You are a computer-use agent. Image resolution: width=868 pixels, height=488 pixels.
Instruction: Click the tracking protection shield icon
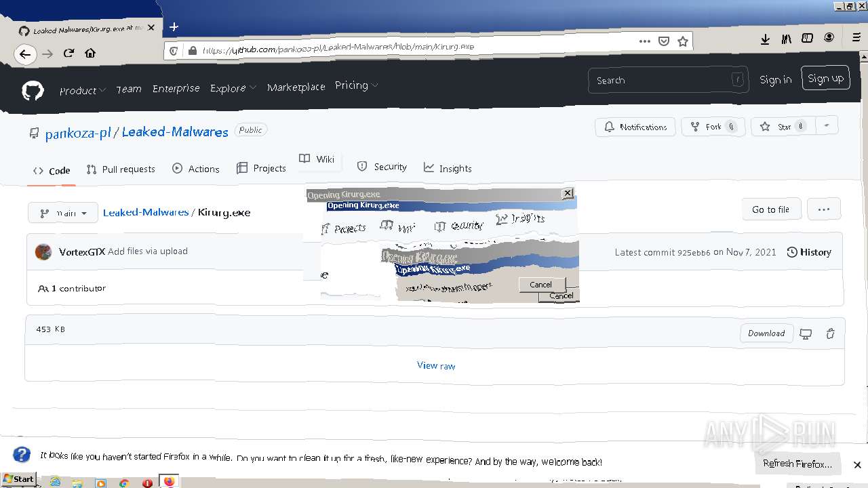tap(174, 50)
